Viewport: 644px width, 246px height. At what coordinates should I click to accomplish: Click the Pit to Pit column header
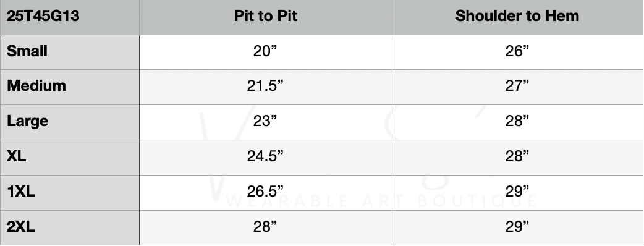coord(266,17)
